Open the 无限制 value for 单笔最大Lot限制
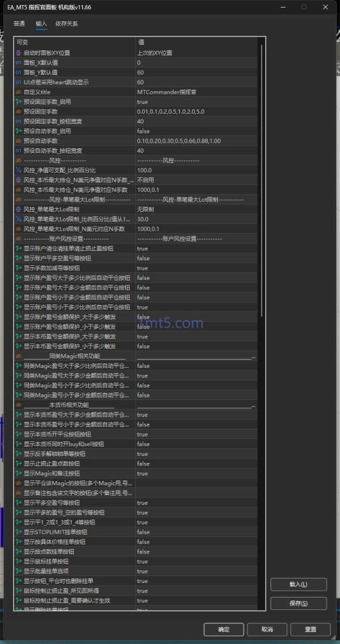Image resolution: width=340 pixels, height=644 pixels. pos(196,209)
